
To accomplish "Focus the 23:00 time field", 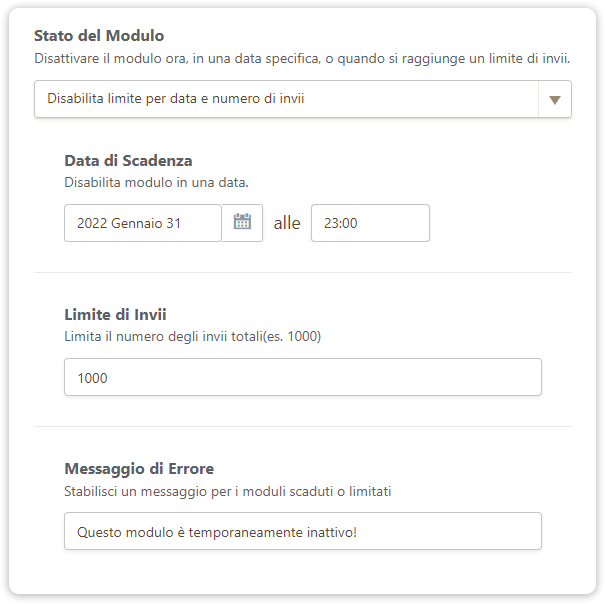I will (370, 223).
